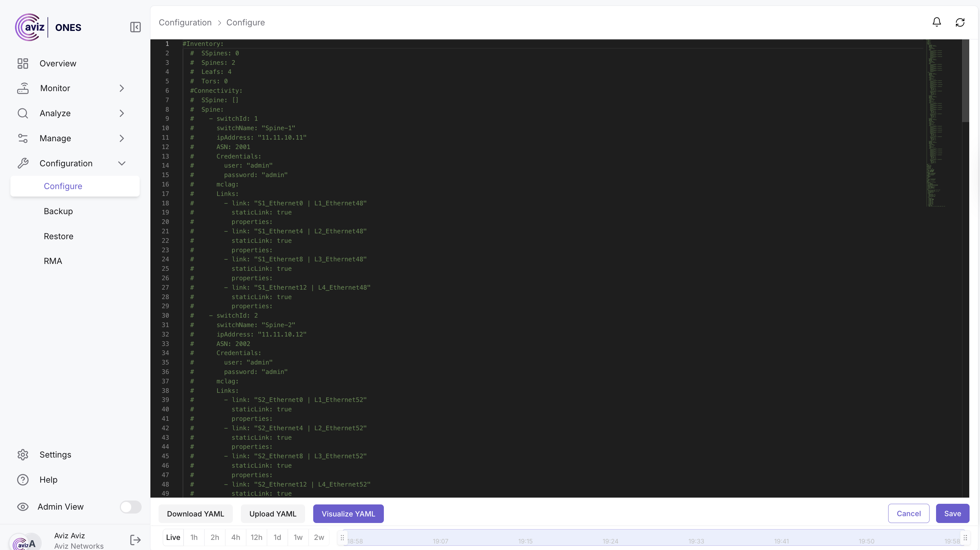The image size is (980, 550).
Task: Expand the Monitor menu chevron
Action: (x=122, y=88)
